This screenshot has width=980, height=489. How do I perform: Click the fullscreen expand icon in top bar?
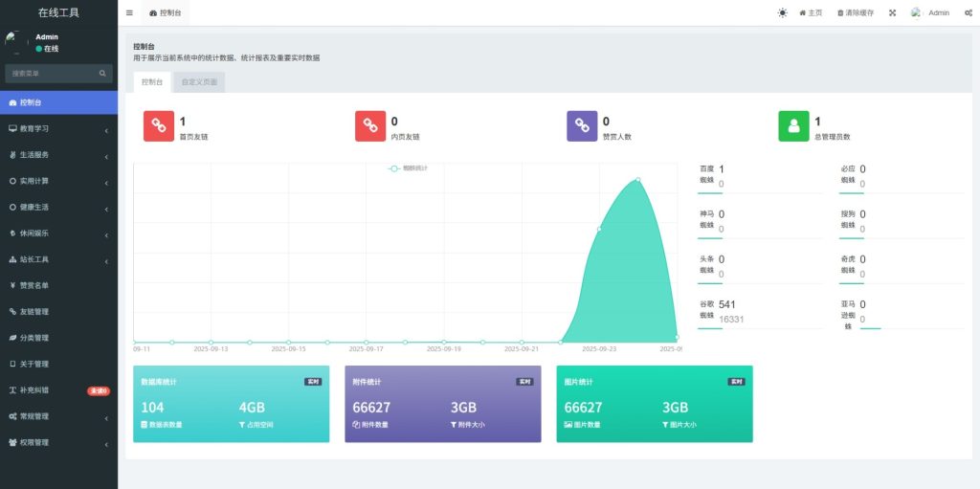[x=892, y=13]
